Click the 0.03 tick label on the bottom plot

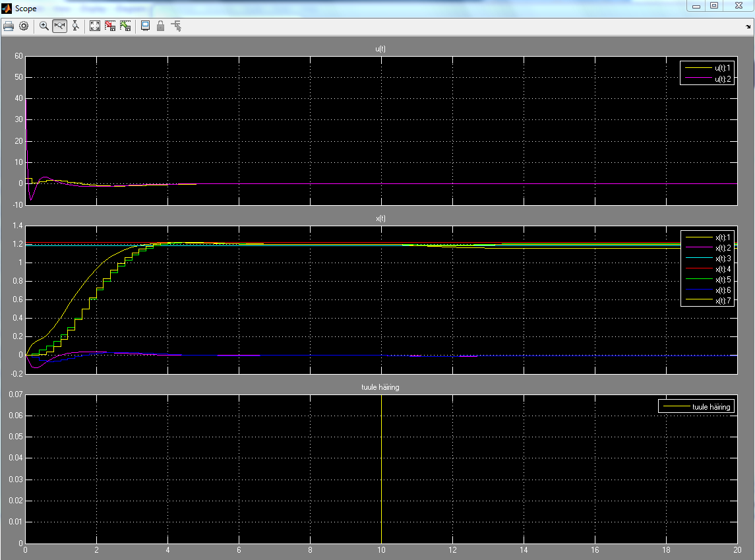tap(15, 480)
